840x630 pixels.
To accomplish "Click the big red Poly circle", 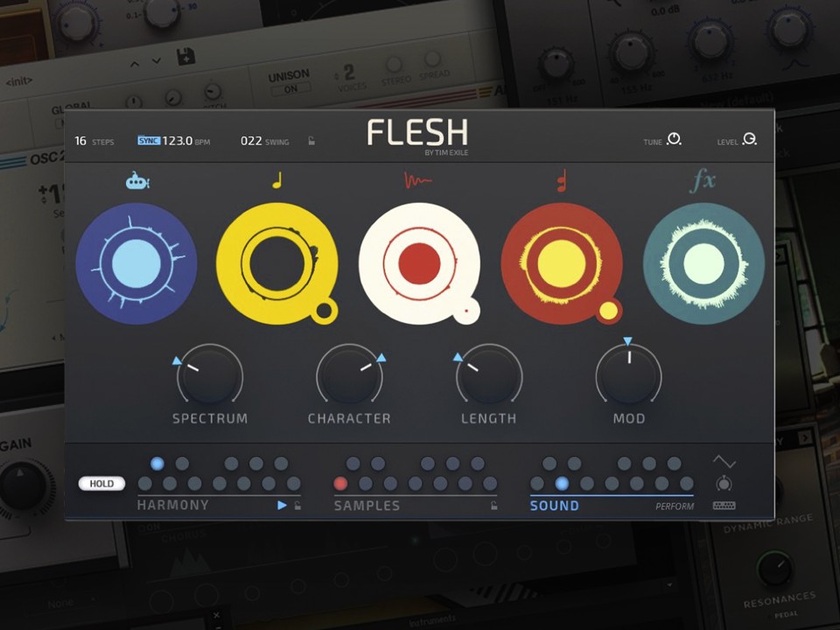I will (x=562, y=263).
